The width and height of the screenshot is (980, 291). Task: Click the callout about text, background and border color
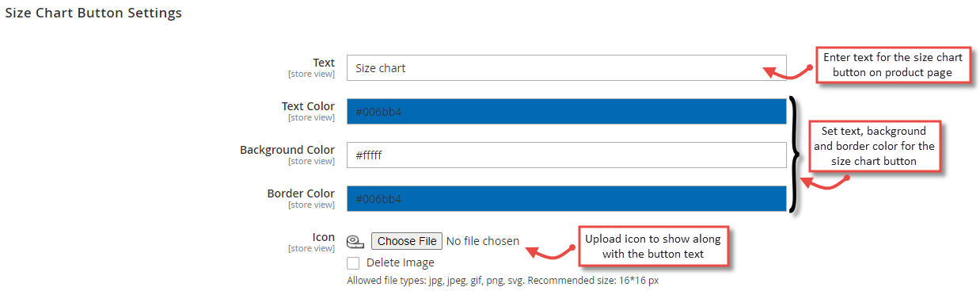click(873, 146)
